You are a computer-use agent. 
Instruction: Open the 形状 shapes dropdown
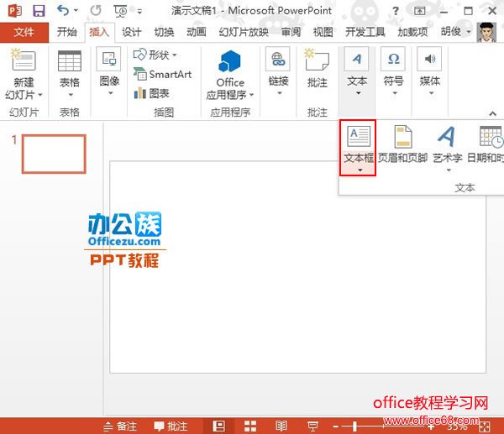click(155, 55)
